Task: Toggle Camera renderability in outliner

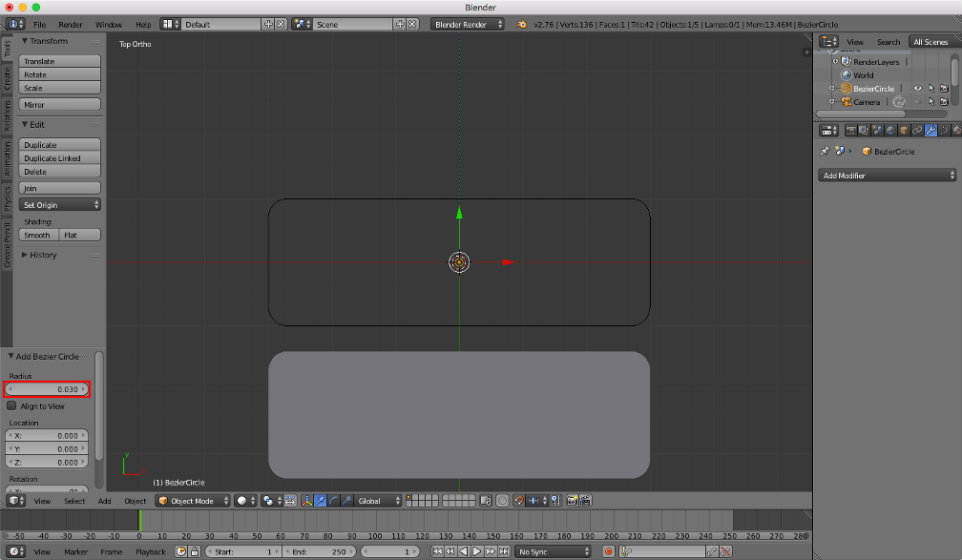Action: 944,102
